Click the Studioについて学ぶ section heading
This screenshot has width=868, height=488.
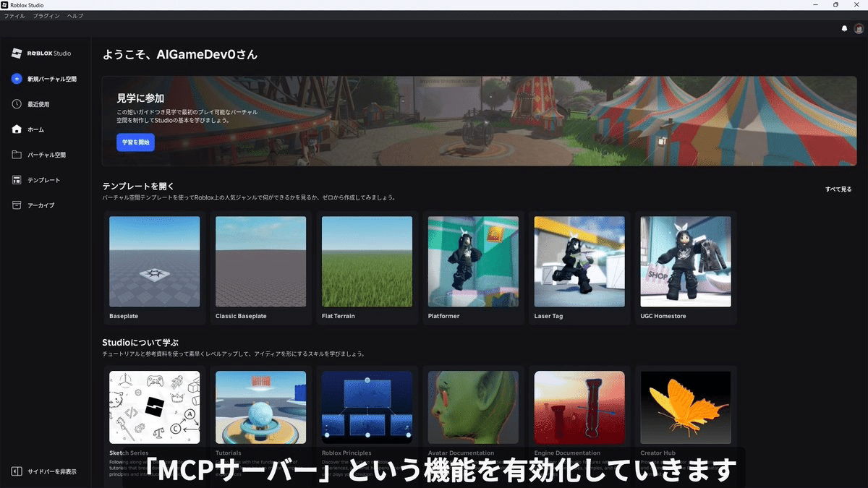tap(140, 342)
